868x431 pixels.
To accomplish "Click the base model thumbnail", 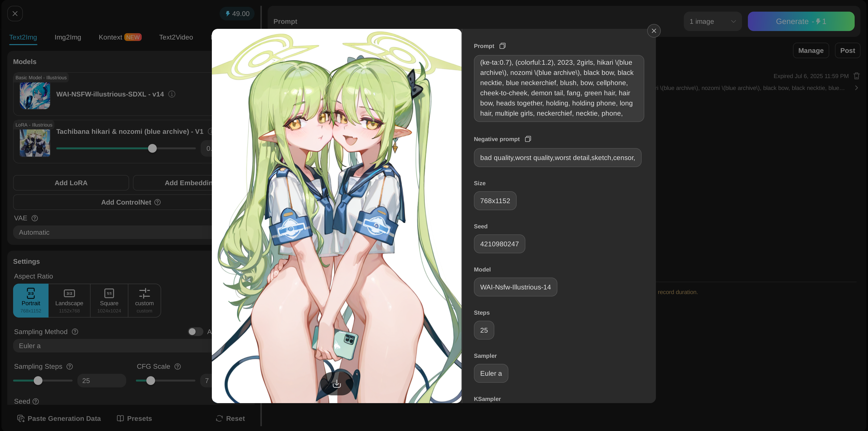I will pyautogui.click(x=35, y=96).
